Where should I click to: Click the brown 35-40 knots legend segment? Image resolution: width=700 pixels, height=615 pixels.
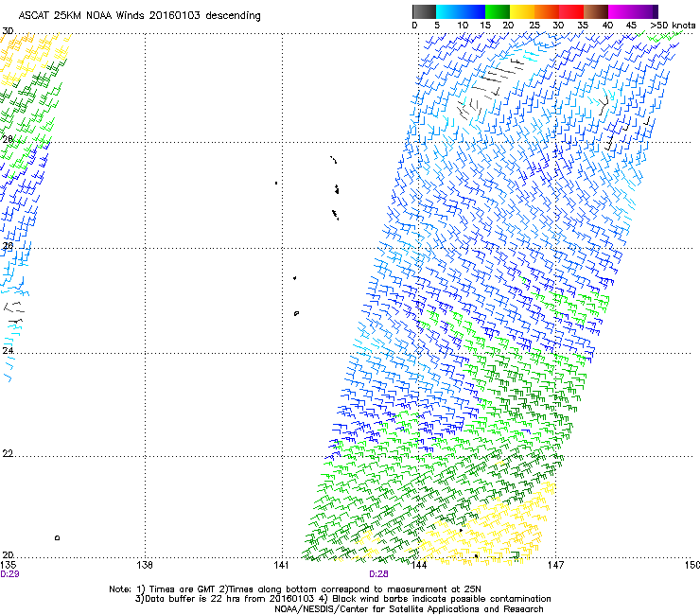(x=596, y=11)
